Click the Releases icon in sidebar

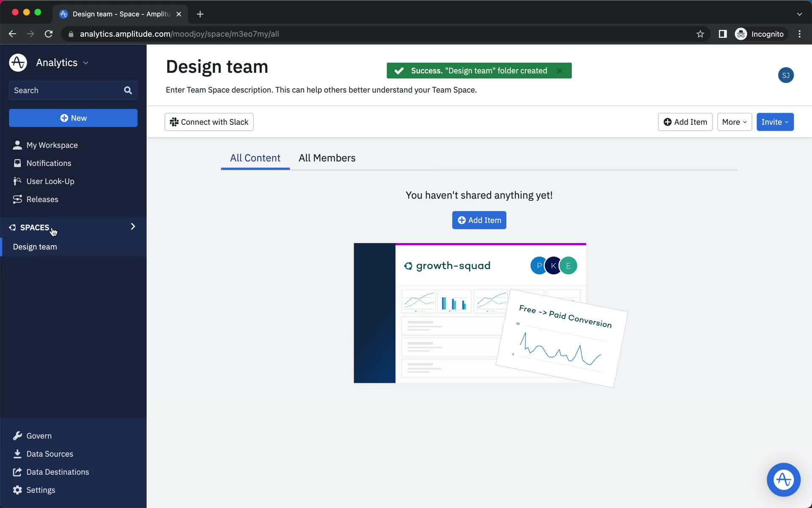coord(16,199)
